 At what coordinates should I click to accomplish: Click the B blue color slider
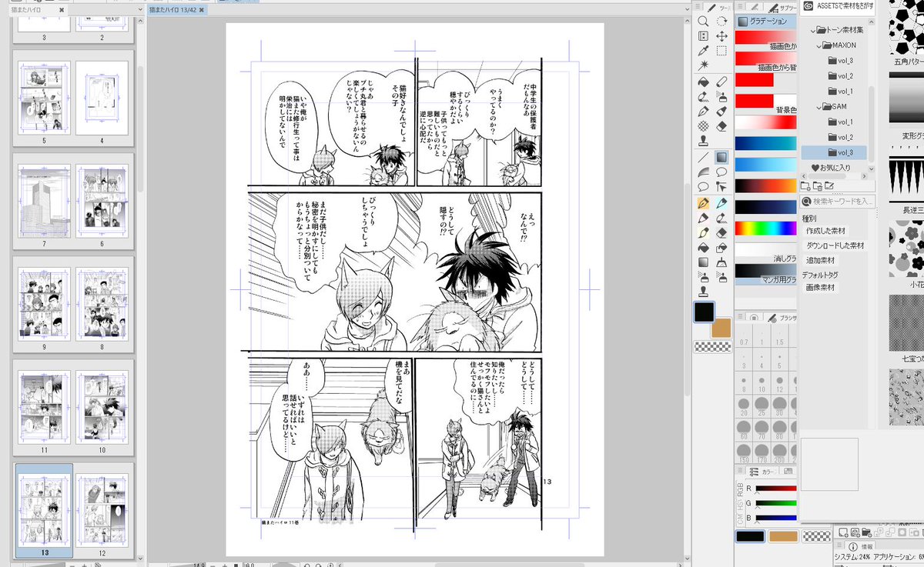pyautogui.click(x=775, y=518)
